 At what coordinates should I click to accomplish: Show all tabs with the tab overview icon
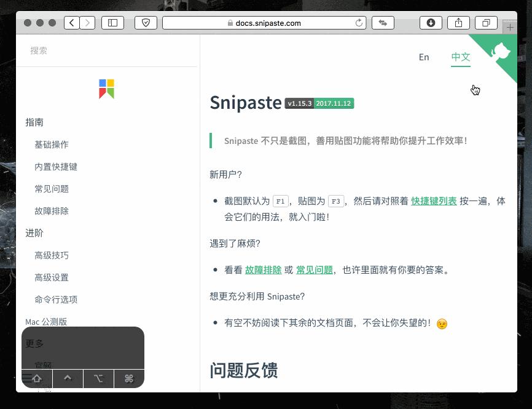point(486,23)
